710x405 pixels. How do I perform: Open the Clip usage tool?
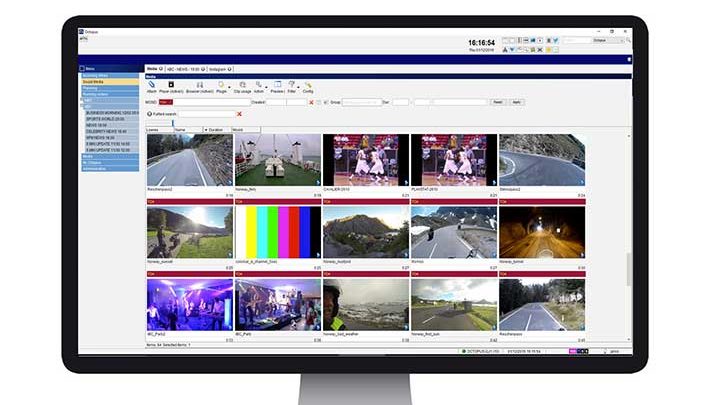coord(244,86)
